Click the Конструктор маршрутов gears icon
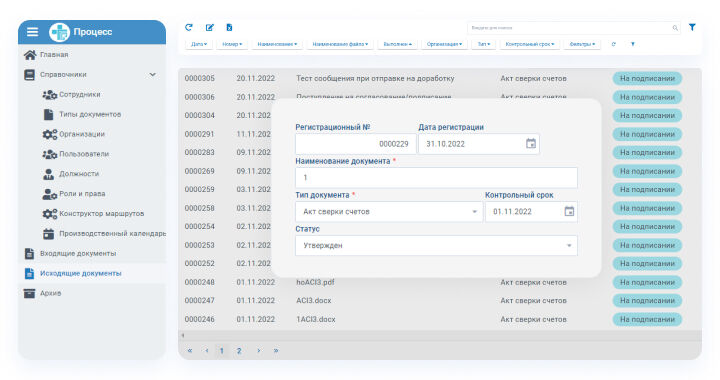 tap(50, 213)
